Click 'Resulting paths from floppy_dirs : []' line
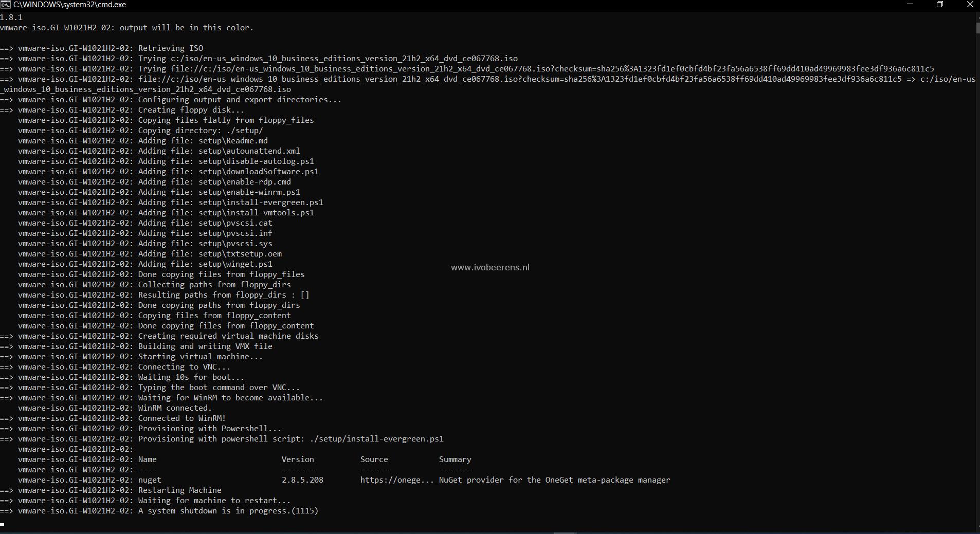This screenshot has width=980, height=534. pos(224,295)
